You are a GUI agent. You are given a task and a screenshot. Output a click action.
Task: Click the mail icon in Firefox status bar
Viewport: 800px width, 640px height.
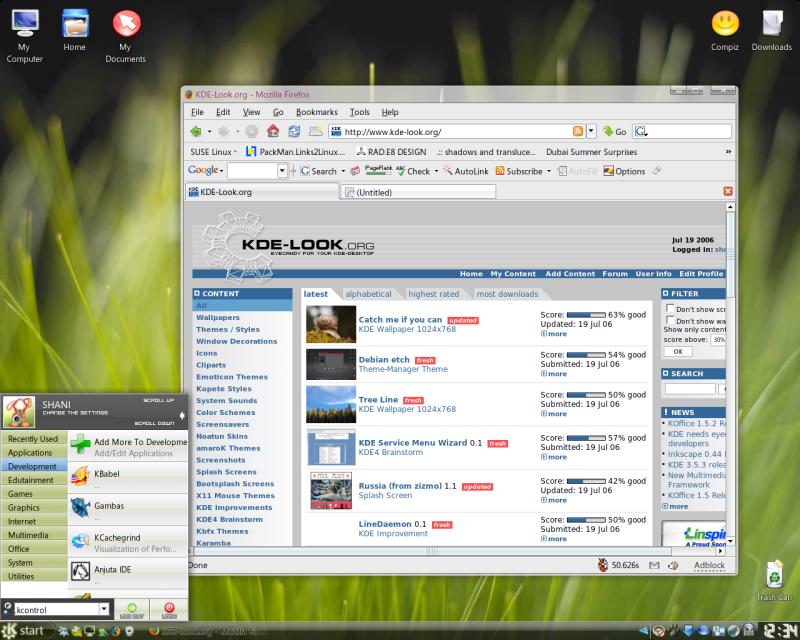click(654, 565)
